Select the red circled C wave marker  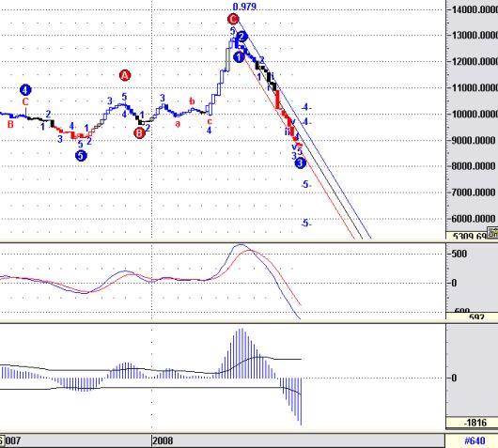click(x=233, y=19)
